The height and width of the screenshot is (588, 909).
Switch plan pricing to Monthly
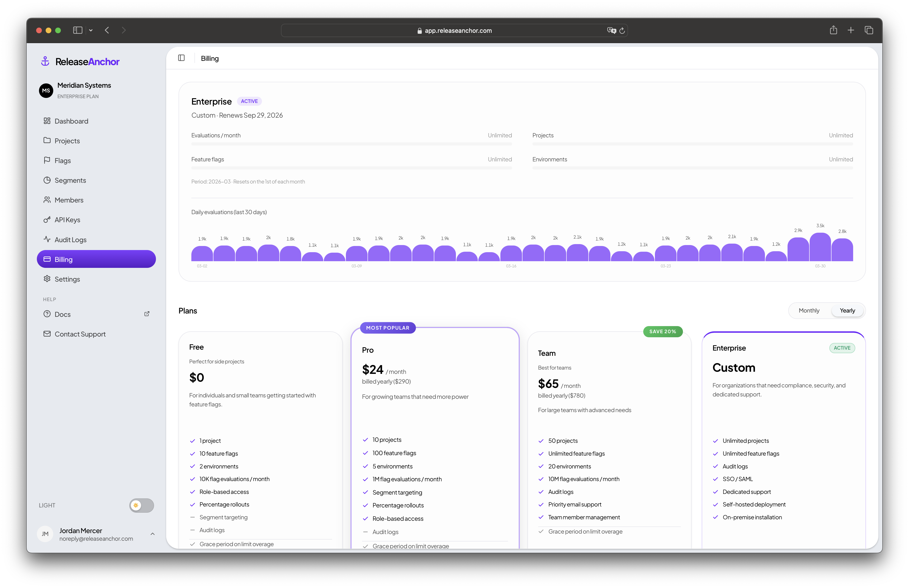(x=809, y=310)
